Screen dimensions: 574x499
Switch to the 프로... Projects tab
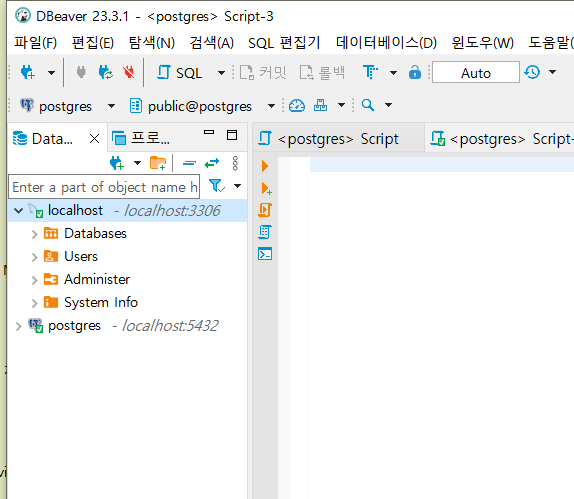coord(141,138)
